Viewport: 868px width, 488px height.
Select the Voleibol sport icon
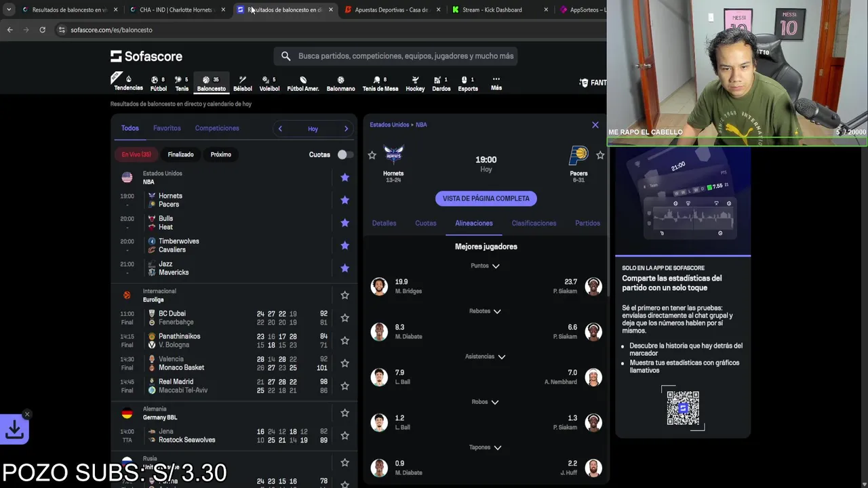point(269,83)
